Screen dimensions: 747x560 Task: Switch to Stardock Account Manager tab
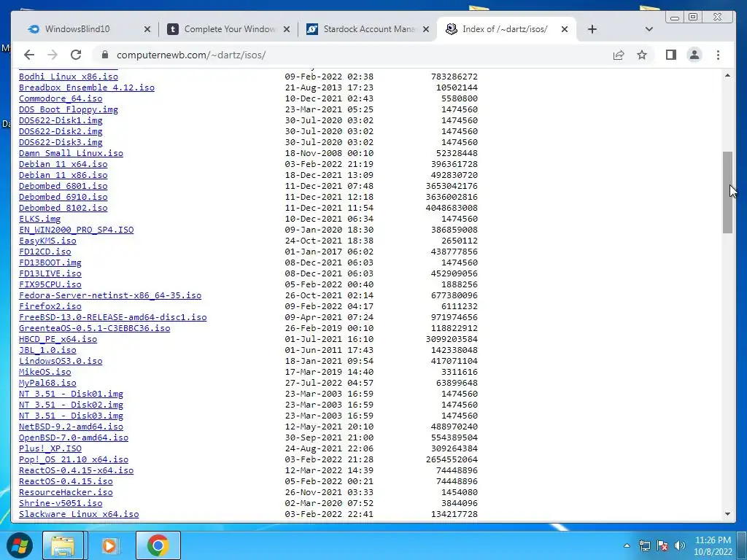[x=367, y=29]
